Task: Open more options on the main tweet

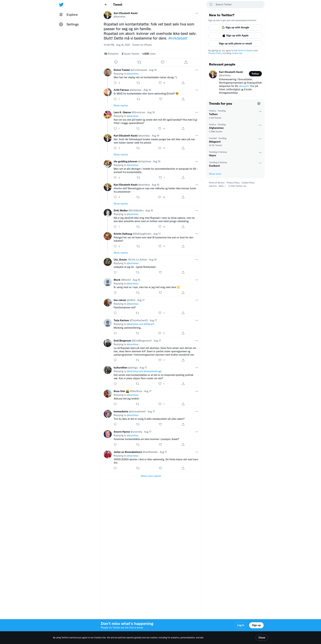Action: point(196,13)
